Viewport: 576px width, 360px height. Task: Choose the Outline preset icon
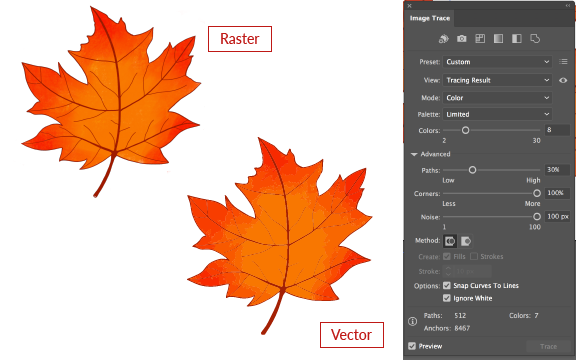(x=535, y=39)
